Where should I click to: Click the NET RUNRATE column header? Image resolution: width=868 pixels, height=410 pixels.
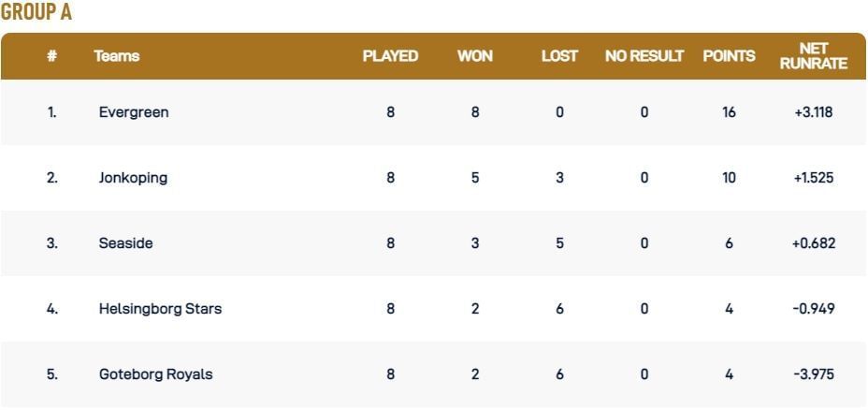click(813, 56)
